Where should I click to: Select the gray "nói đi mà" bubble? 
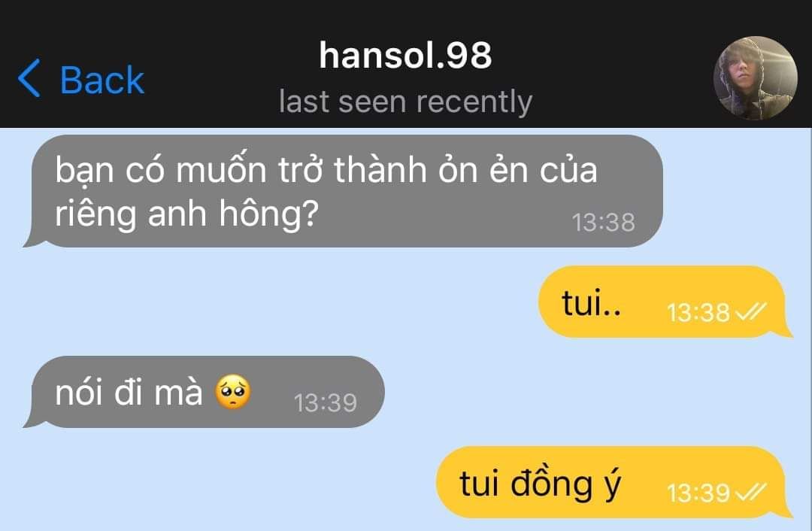tap(204, 392)
